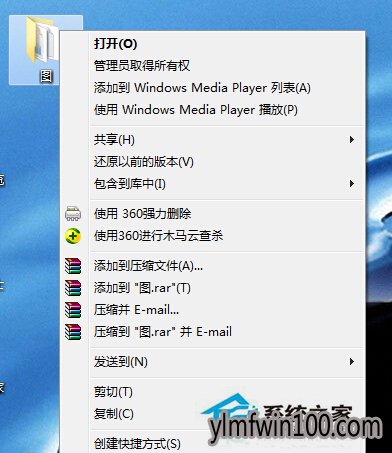Choose 添加到压缩文件(A)...
392x453 pixels.
[148, 266]
